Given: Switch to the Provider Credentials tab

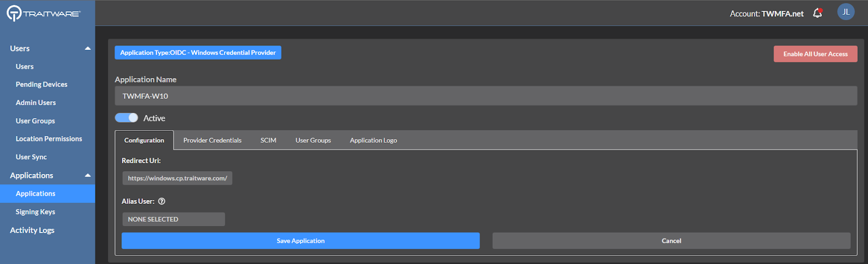Looking at the screenshot, I should tap(212, 140).
